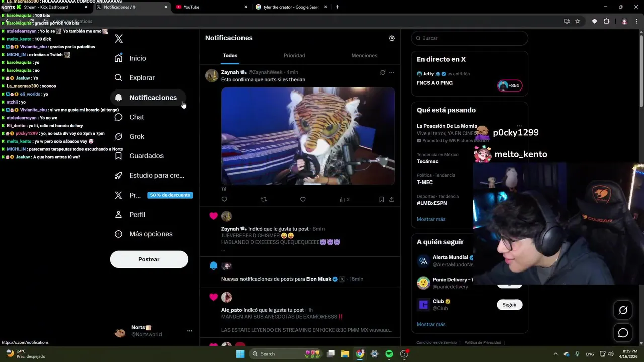Open File Explorer from taskbar

(x=345, y=354)
